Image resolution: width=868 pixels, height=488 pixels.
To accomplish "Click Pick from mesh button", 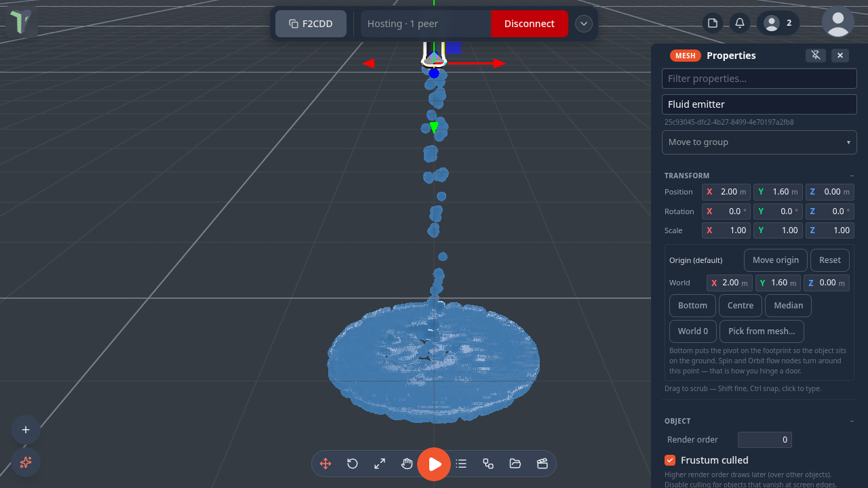I will (762, 331).
